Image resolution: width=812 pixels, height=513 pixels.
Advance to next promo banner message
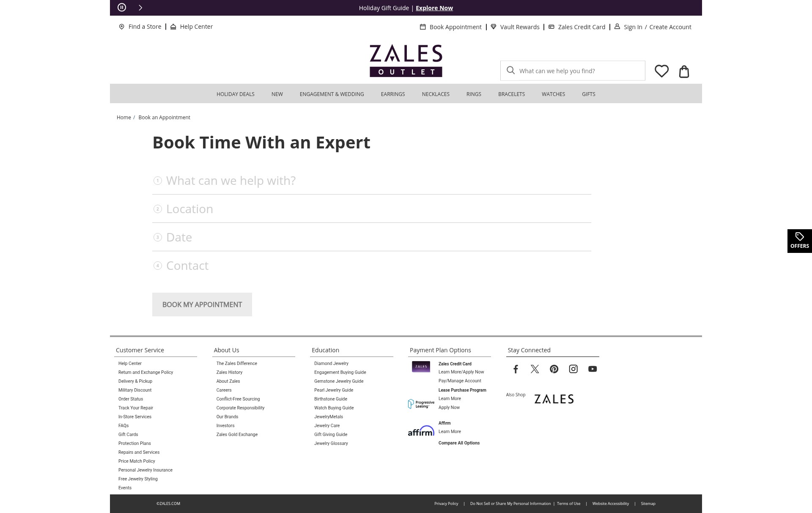click(140, 8)
